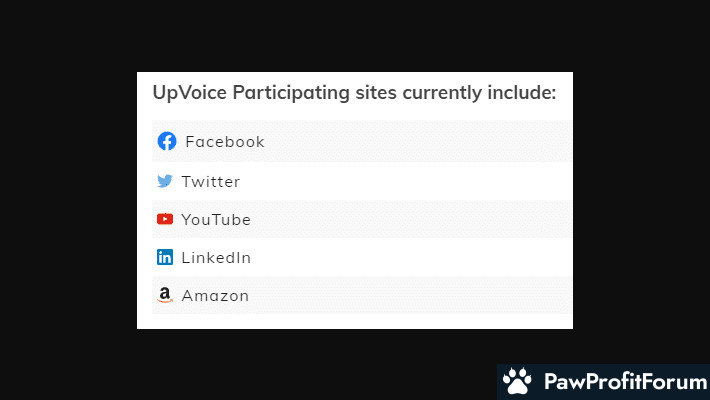Click the LinkedIn 'in' logo icon

tap(165, 257)
